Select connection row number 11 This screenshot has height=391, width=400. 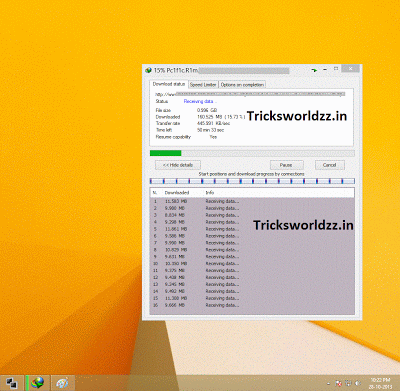coord(252,271)
